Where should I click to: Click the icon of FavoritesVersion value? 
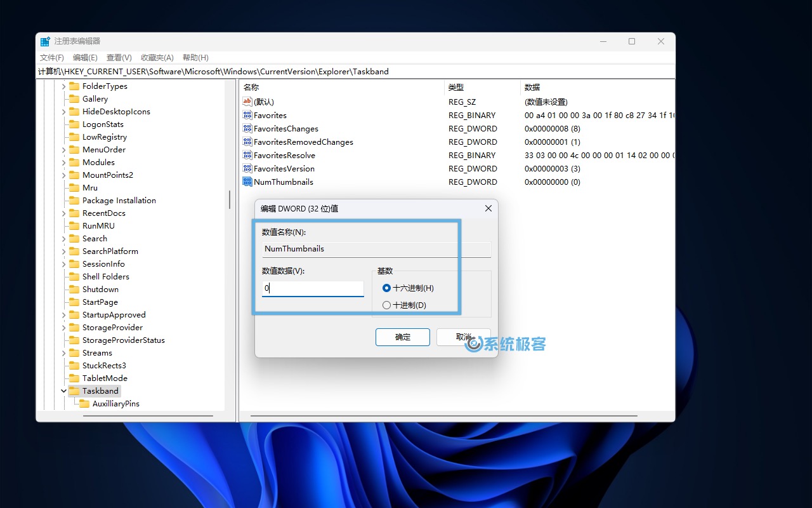coord(247,168)
